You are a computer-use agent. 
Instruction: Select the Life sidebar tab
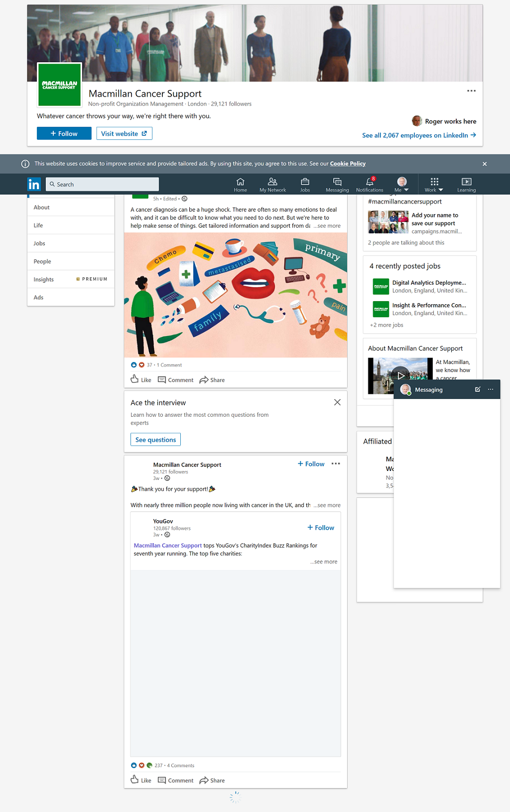pyautogui.click(x=71, y=226)
